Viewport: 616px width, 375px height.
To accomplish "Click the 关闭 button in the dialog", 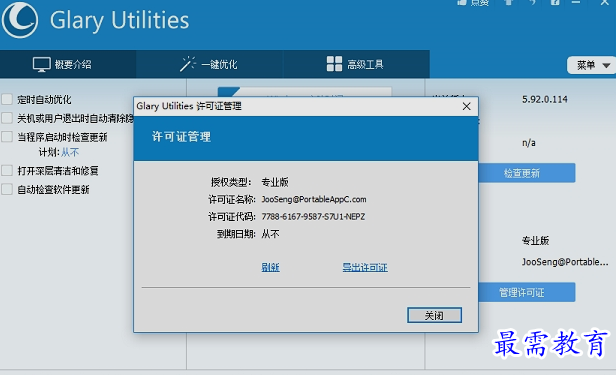I will click(x=434, y=315).
